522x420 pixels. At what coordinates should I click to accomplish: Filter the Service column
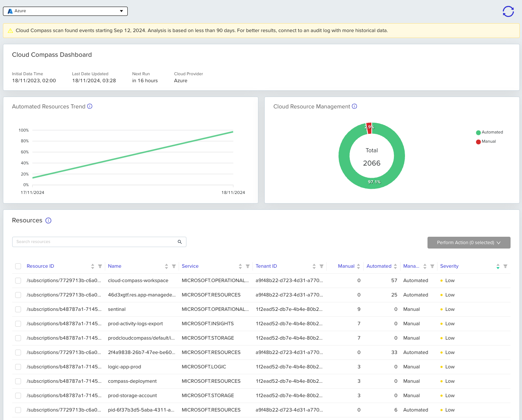(248, 266)
